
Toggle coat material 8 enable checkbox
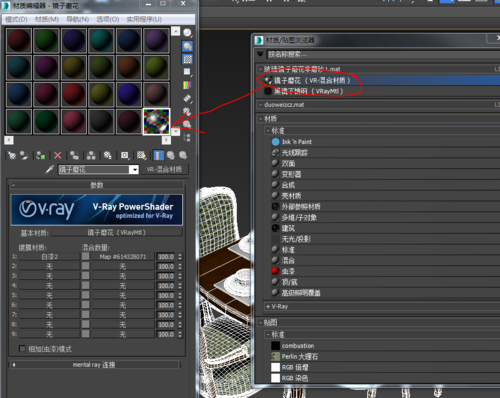[86, 324]
